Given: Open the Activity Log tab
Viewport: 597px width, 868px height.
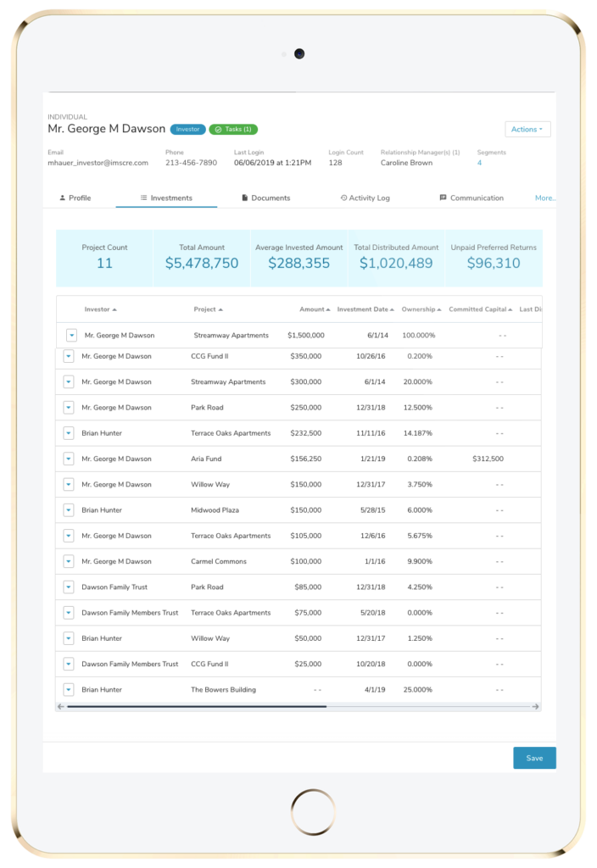Looking at the screenshot, I should coord(365,198).
